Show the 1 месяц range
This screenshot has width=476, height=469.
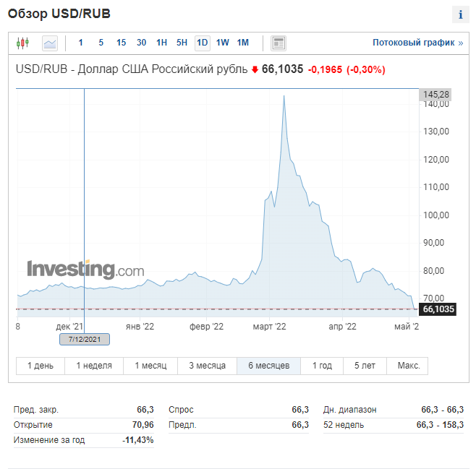click(150, 366)
